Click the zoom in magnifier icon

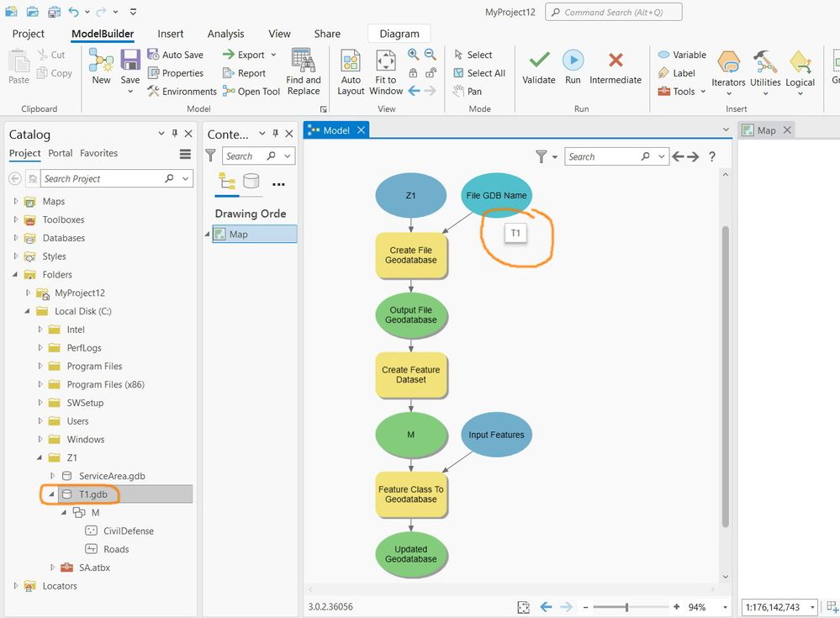pos(413,54)
